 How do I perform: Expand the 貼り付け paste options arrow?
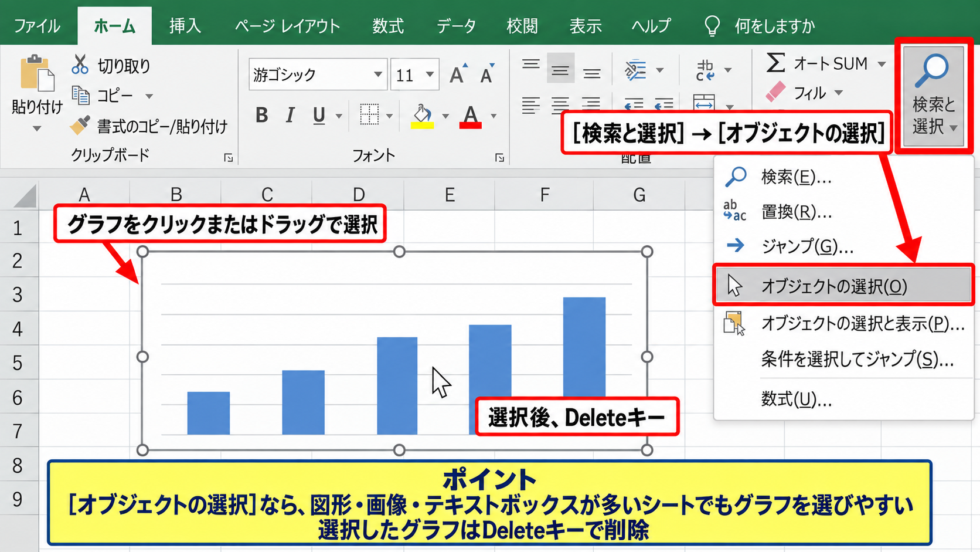[x=37, y=128]
